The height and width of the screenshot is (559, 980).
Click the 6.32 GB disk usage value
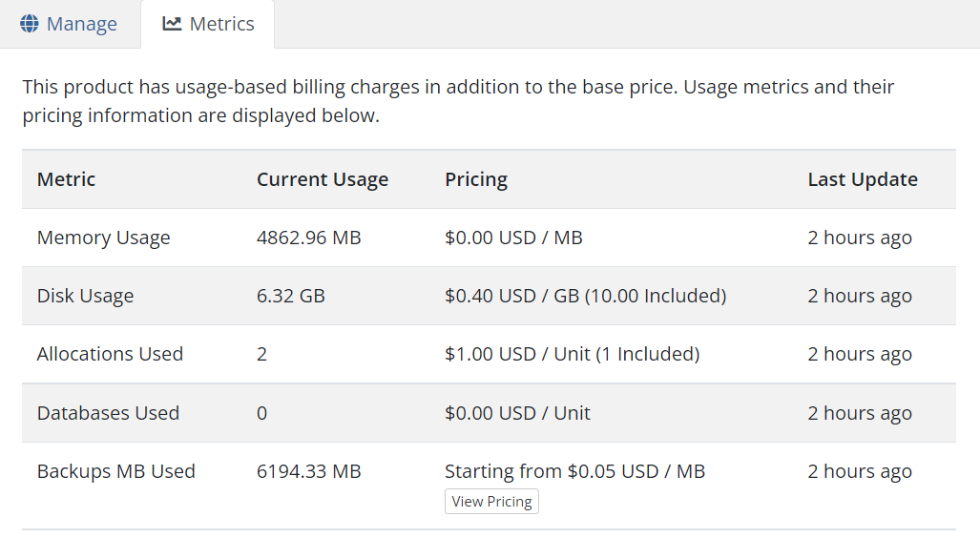(x=291, y=296)
